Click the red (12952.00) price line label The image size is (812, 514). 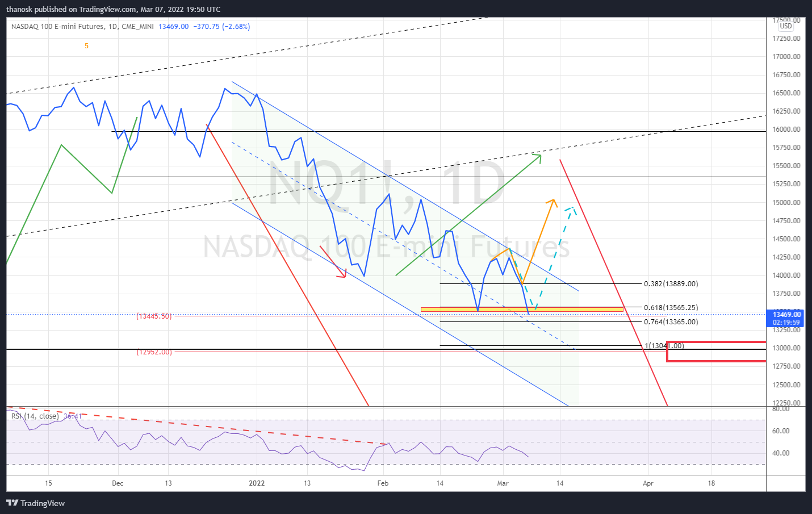[x=154, y=352]
